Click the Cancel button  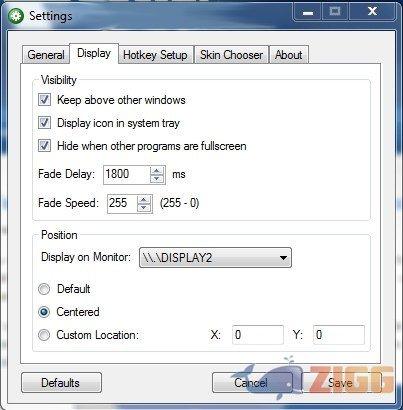tap(252, 383)
